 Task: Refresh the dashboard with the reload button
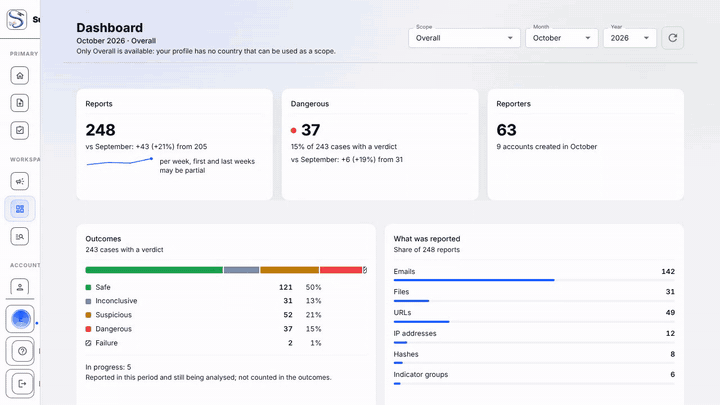coord(673,38)
